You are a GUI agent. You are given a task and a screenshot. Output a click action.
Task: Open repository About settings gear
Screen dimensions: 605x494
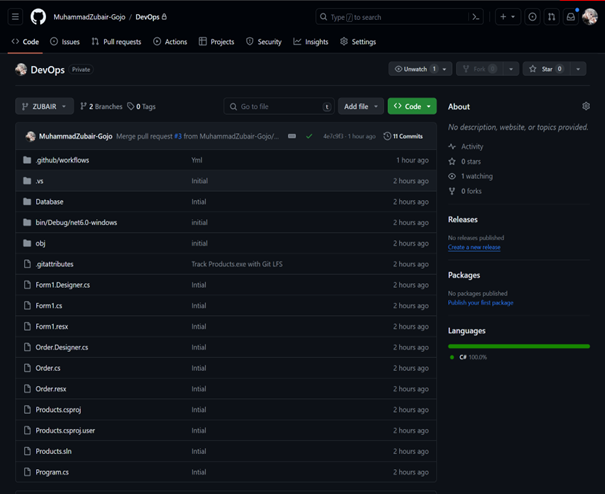tap(586, 106)
